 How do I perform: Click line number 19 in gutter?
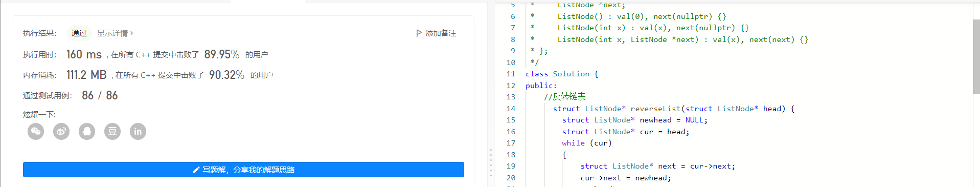tap(511, 166)
